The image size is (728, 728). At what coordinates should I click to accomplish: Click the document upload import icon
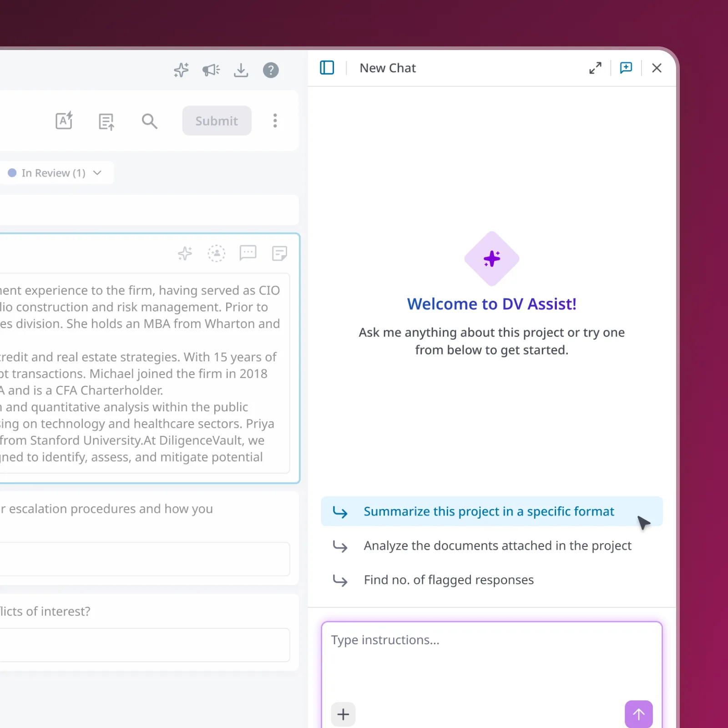point(106,121)
